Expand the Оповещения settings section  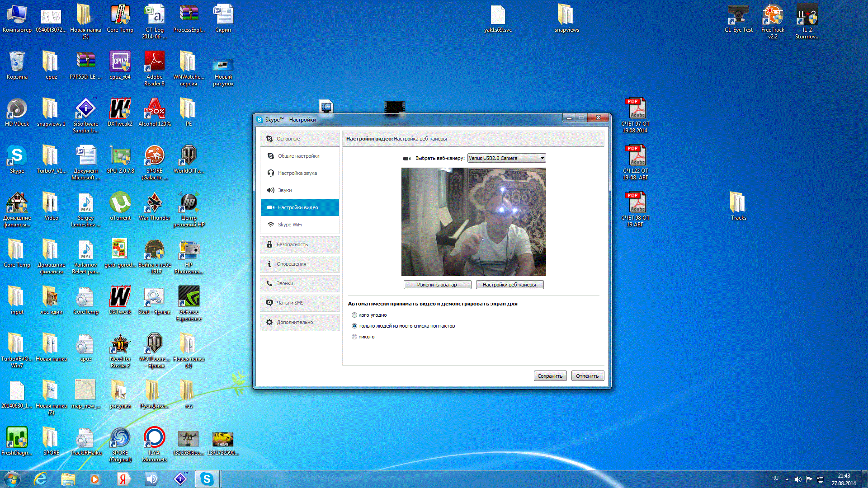coord(300,264)
